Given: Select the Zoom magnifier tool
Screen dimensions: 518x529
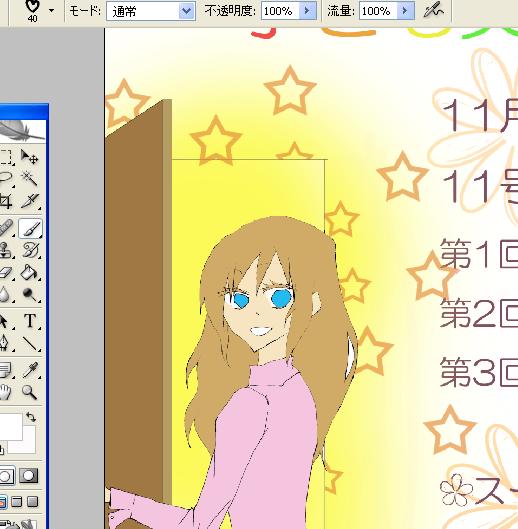Looking at the screenshot, I should 30,392.
